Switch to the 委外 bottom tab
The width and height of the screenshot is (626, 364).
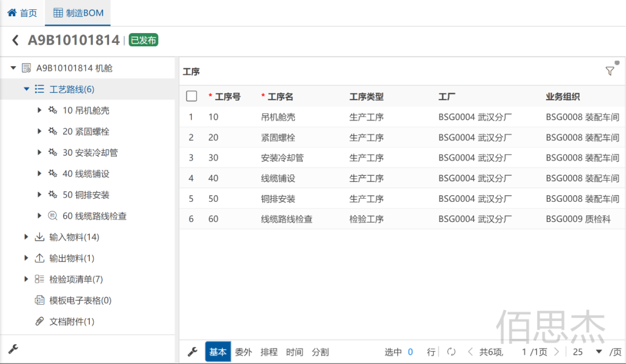(x=243, y=352)
